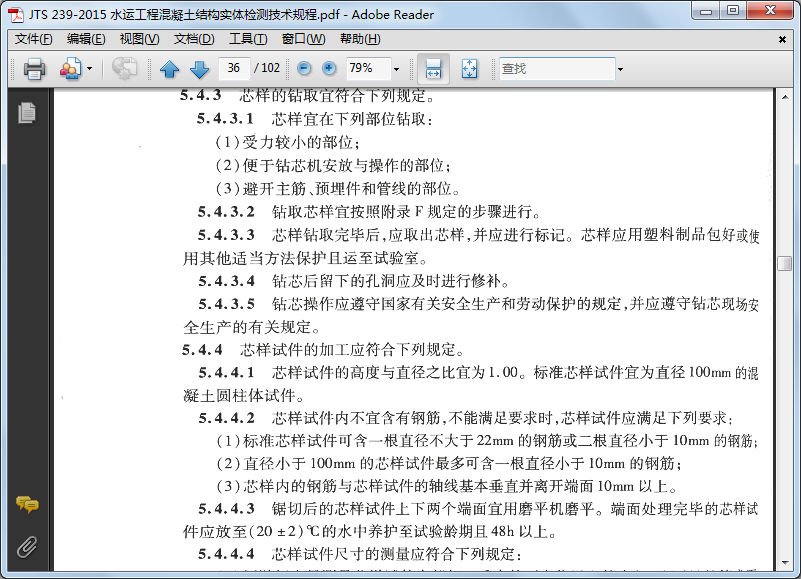This screenshot has width=801, height=579.
Task: Open the 文件(F) menu
Action: pyautogui.click(x=34, y=39)
